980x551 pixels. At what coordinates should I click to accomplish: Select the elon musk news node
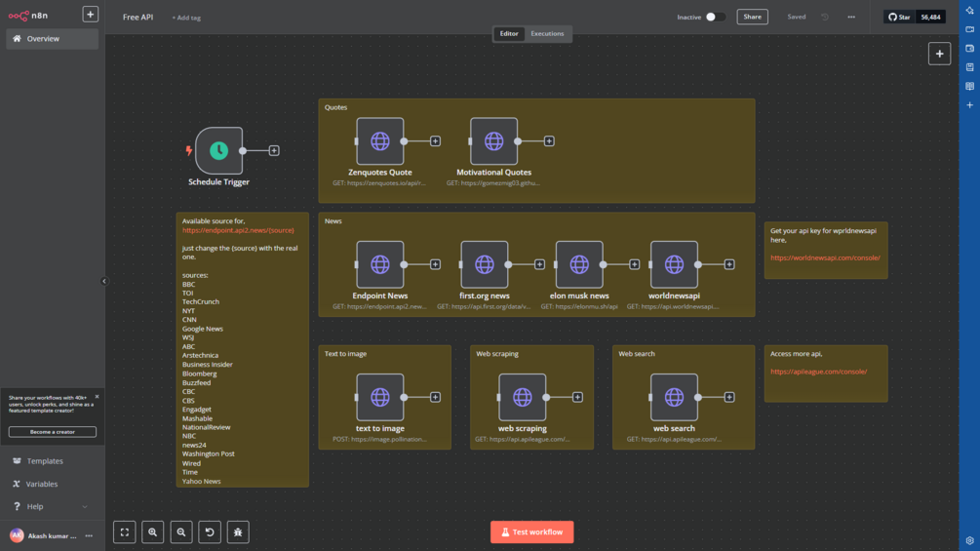coord(579,264)
